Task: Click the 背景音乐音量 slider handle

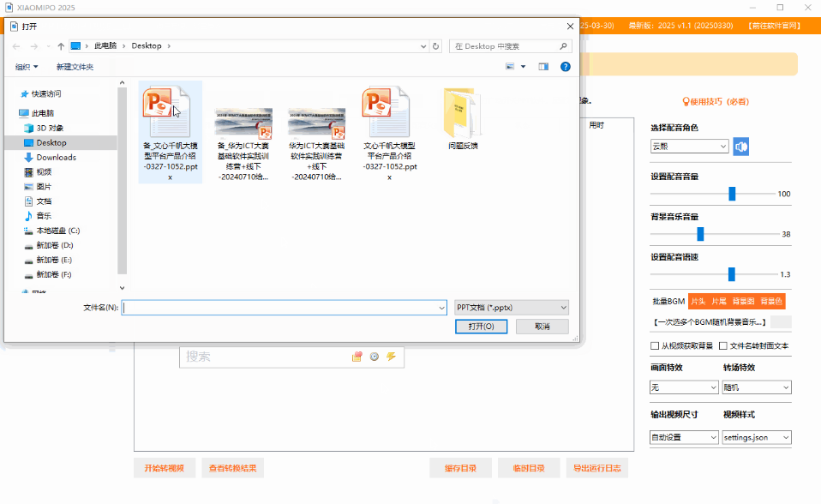Action: 700,234
